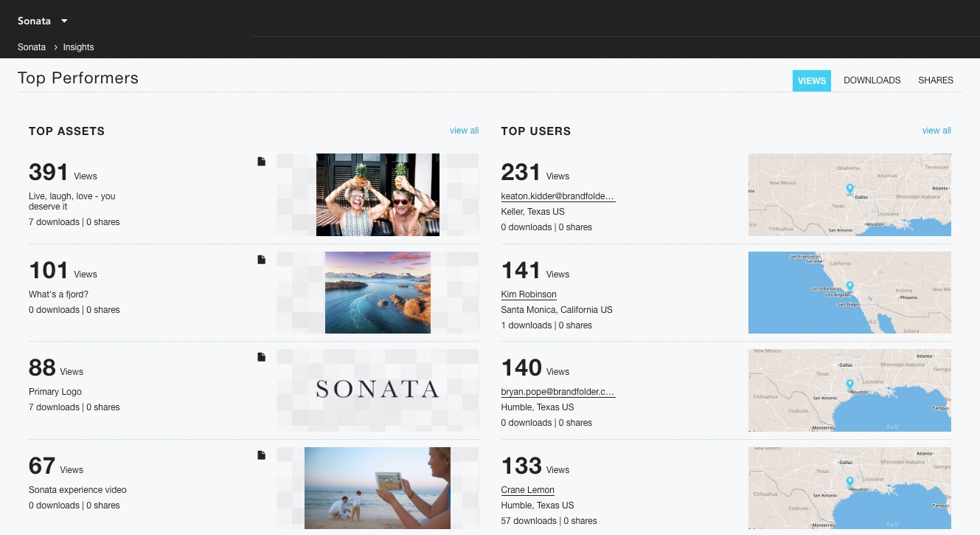Click the '140 Views' user count
This screenshot has height=535, width=980.
(535, 367)
